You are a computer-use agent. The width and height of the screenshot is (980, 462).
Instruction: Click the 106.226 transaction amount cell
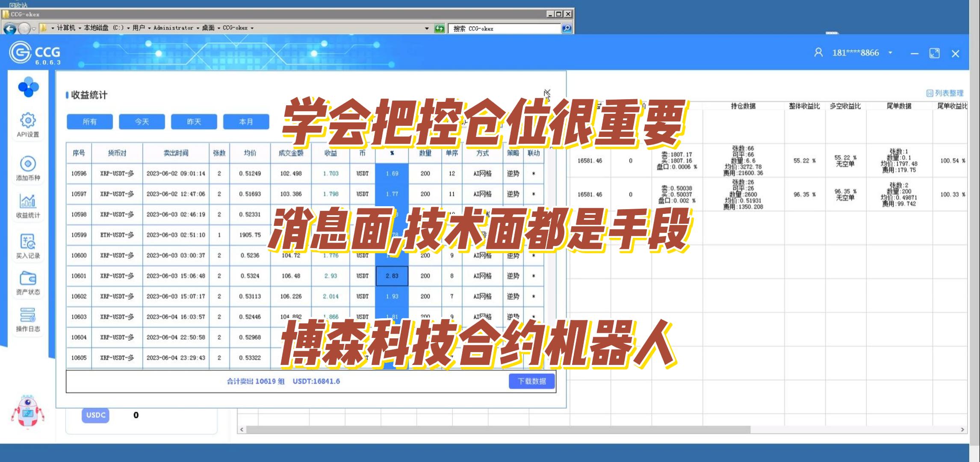click(291, 296)
